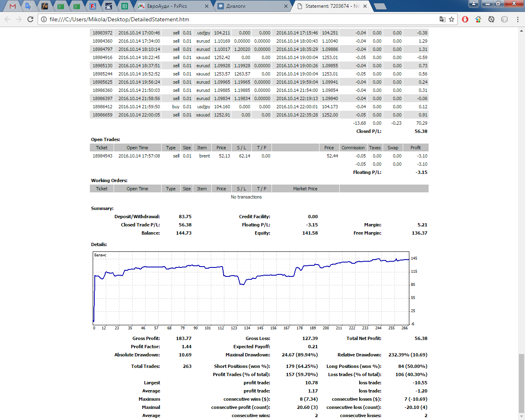Select ticket number 18983972
525x420 pixels.
(102, 33)
